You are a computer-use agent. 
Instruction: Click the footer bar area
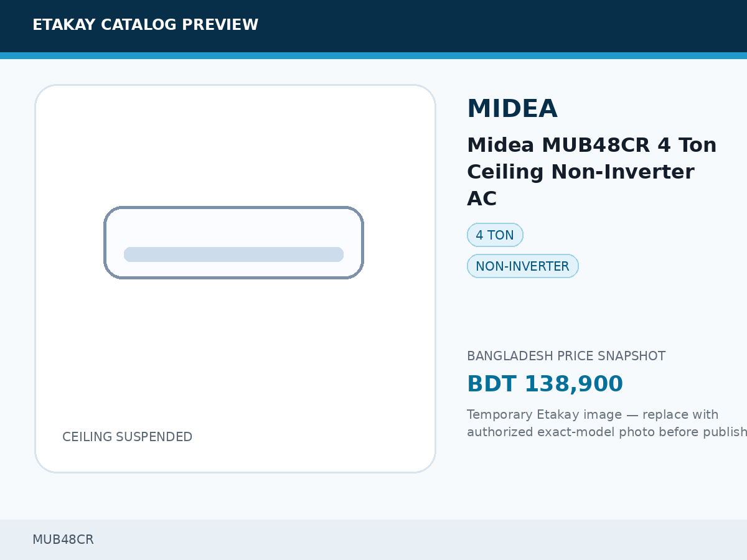pos(374,539)
